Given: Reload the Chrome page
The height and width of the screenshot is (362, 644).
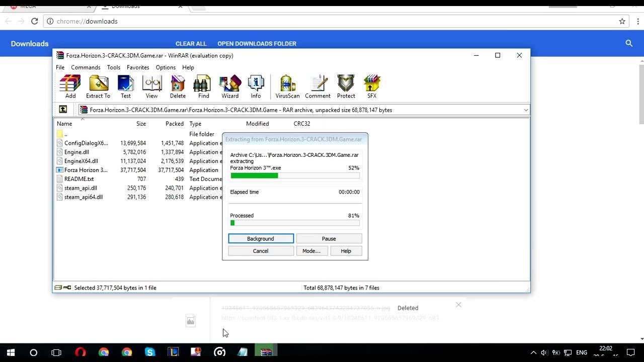Looking at the screenshot, I should [34, 21].
